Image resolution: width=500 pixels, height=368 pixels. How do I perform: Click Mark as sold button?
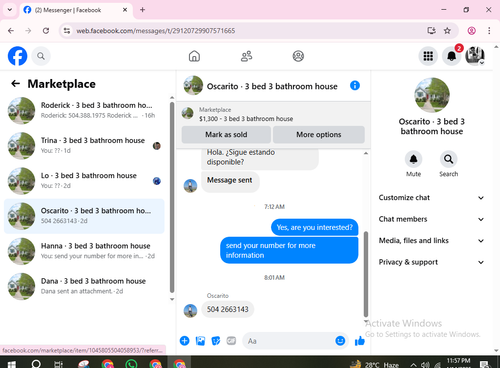point(226,134)
